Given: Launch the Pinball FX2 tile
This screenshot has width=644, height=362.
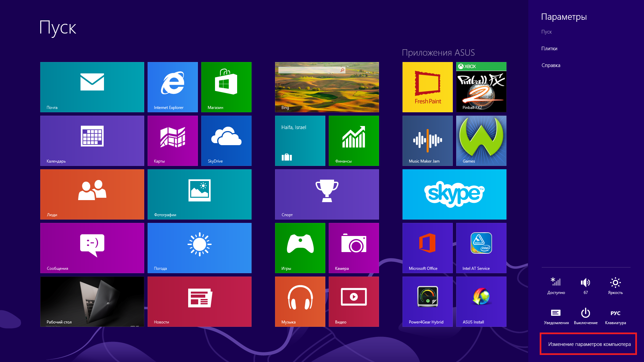Looking at the screenshot, I should [481, 87].
